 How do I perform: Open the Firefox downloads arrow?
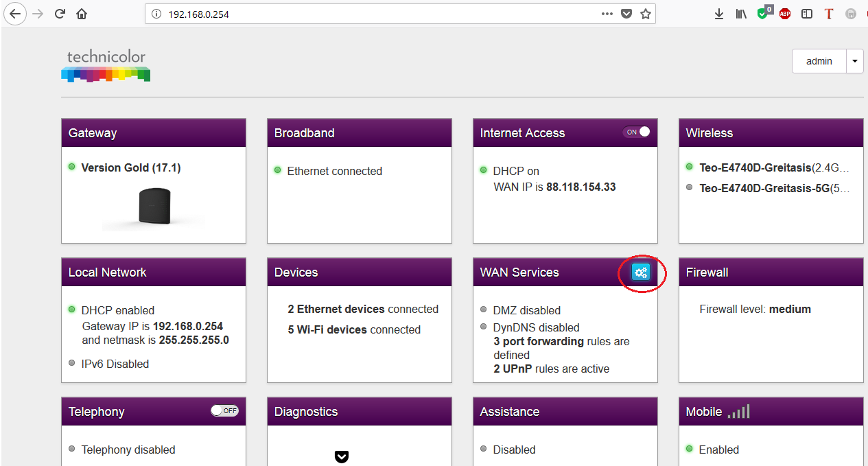point(719,14)
